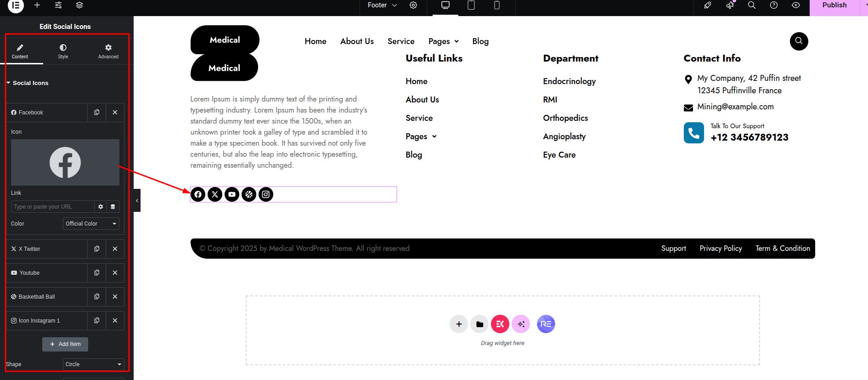Image resolution: width=868 pixels, height=380 pixels.
Task: Toggle the Preview Changes eye icon
Action: pyautogui.click(x=796, y=5)
